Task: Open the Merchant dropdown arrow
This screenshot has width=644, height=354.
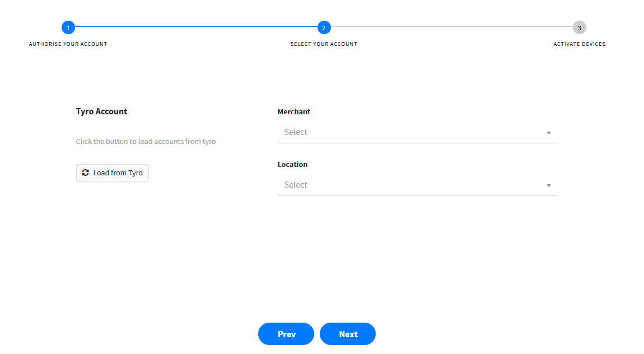Action: point(549,133)
